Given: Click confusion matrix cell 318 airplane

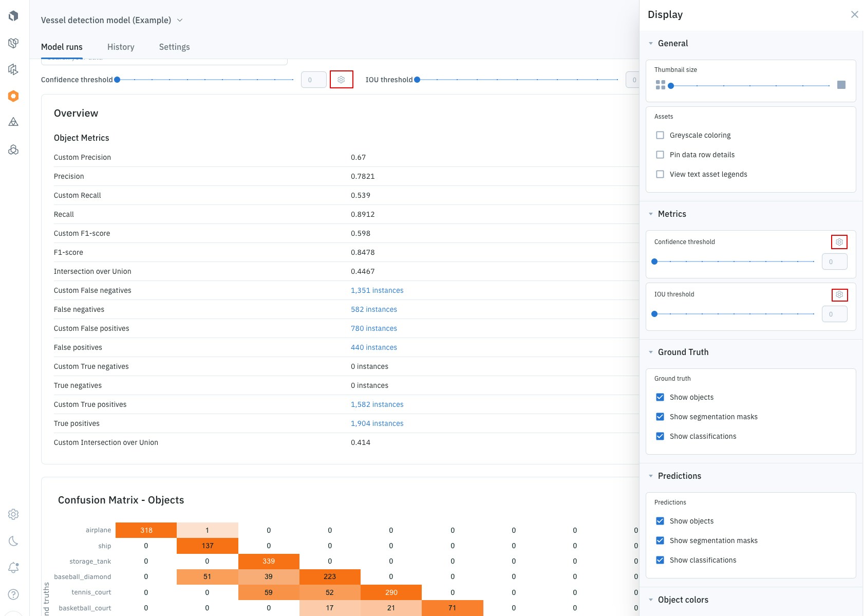Looking at the screenshot, I should 146,530.
